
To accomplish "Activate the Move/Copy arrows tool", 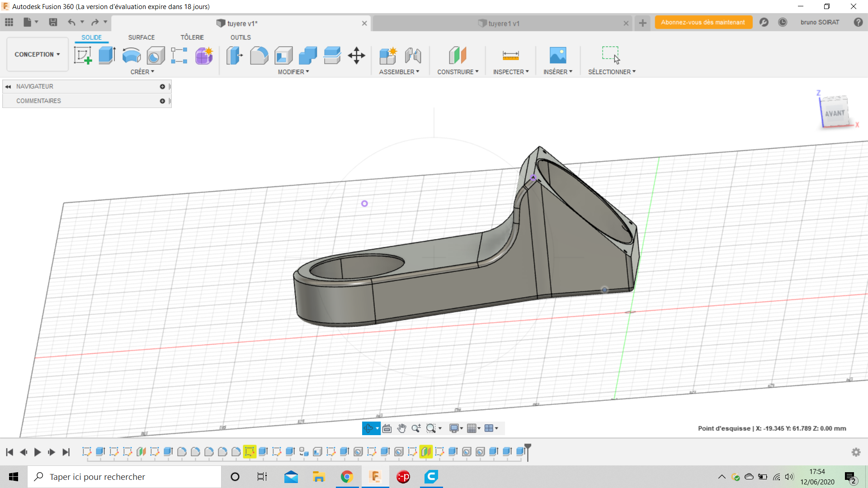I will pyautogui.click(x=356, y=56).
